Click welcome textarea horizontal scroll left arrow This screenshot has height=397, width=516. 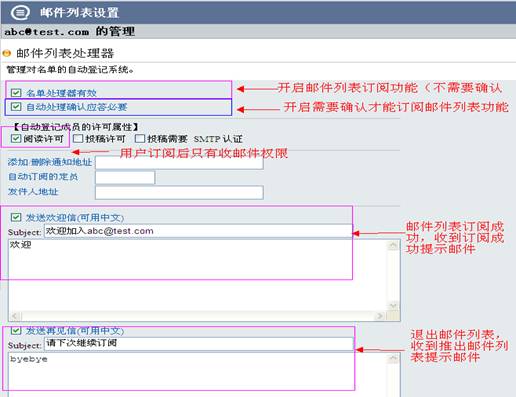(x=15, y=316)
